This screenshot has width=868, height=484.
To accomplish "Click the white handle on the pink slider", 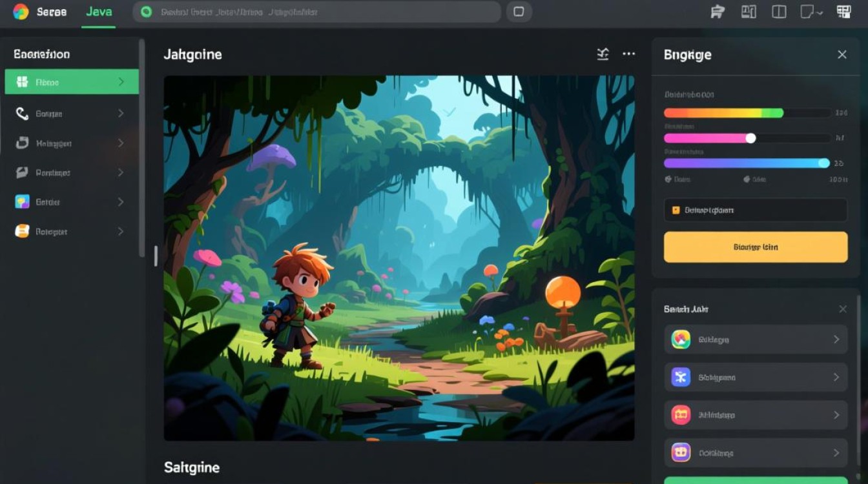I will [750, 138].
